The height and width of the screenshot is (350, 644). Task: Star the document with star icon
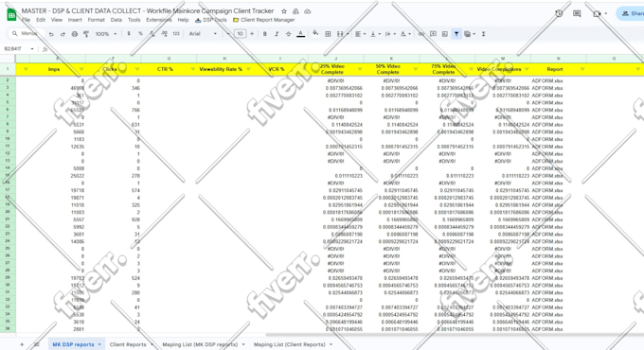284,11
